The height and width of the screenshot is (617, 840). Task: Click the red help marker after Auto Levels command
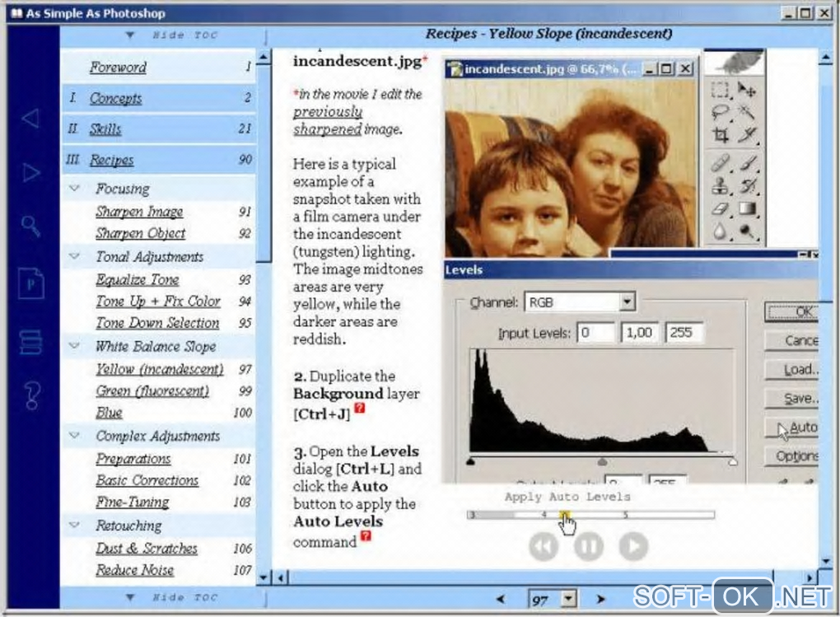point(366,535)
